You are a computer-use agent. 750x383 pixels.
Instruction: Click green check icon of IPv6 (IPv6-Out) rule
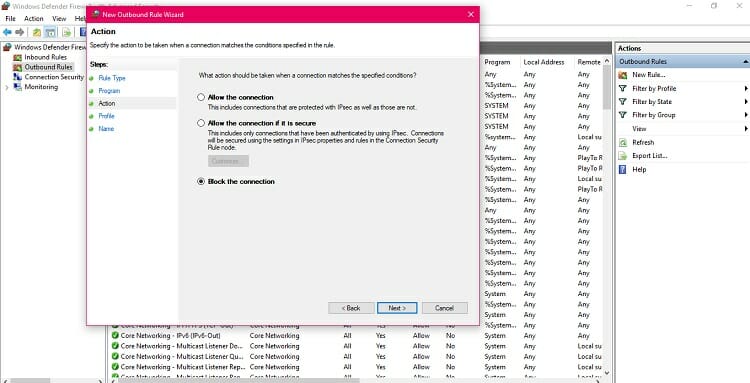pos(115,336)
